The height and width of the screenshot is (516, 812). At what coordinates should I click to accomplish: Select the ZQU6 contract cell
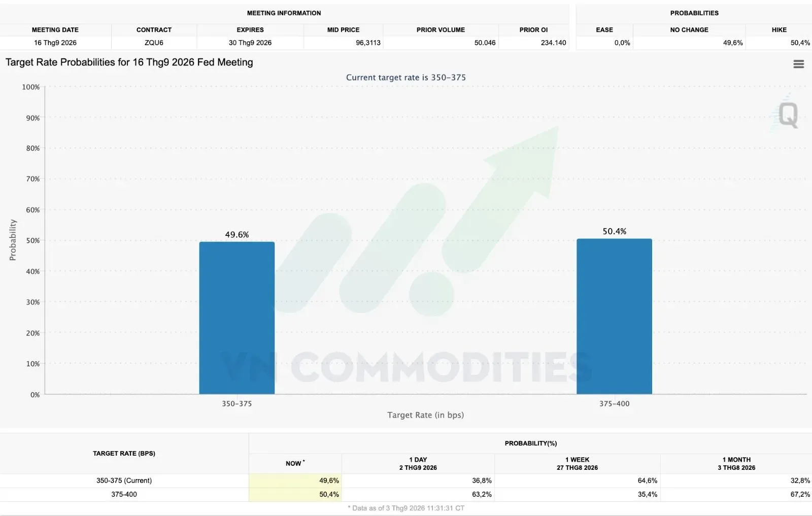[154, 43]
